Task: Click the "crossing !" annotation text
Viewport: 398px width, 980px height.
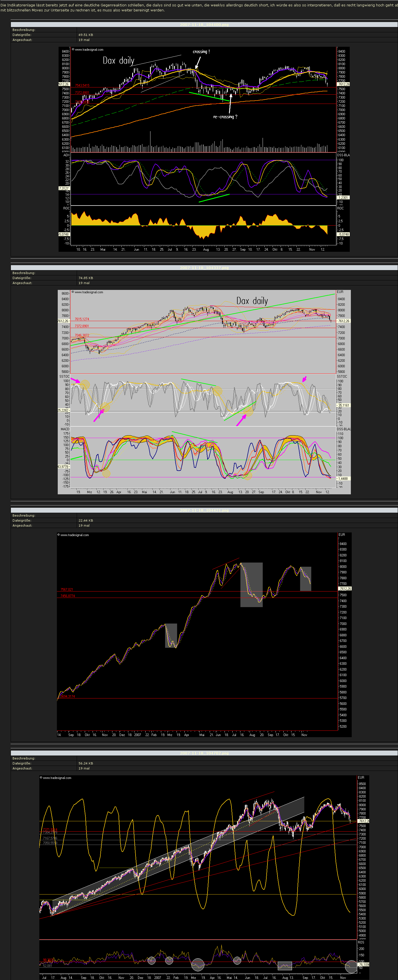Action: pyautogui.click(x=201, y=52)
